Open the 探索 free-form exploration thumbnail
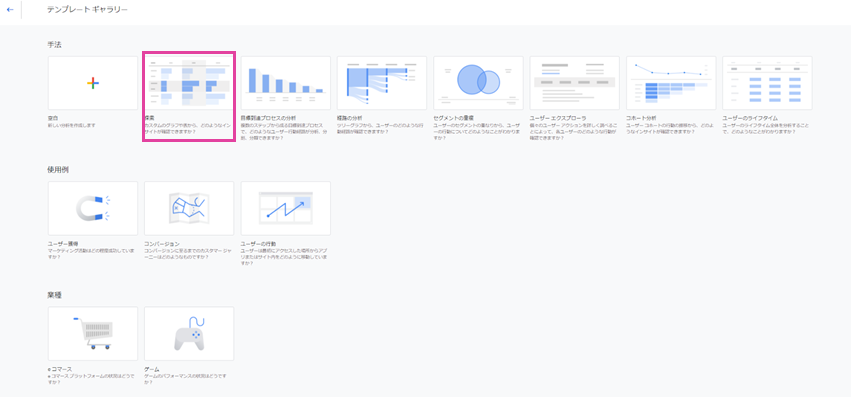The width and height of the screenshot is (851, 397). (189, 83)
